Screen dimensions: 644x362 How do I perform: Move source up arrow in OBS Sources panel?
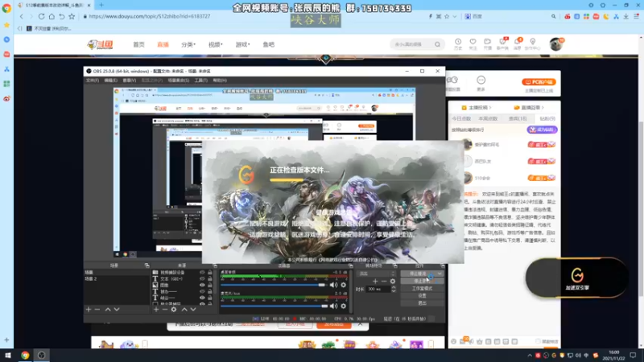click(184, 310)
